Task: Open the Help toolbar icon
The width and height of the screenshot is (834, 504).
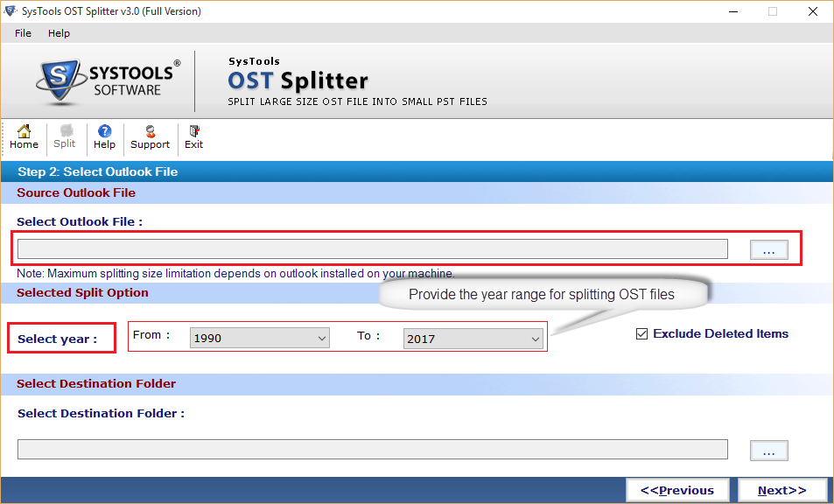Action: (104, 137)
